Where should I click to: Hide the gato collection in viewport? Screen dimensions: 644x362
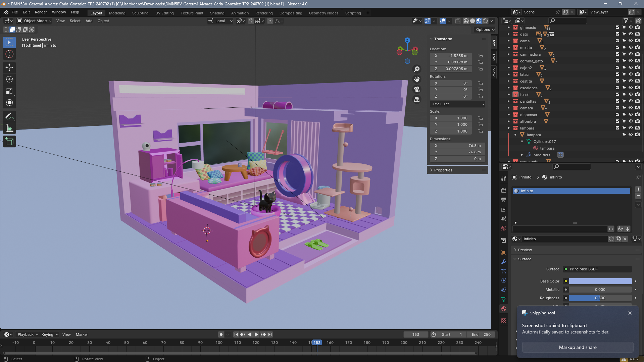[x=631, y=34]
